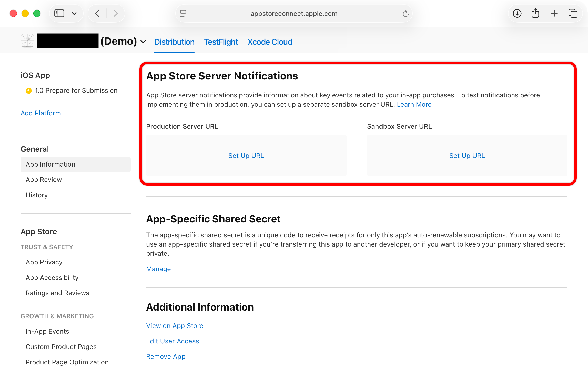
Task: Click the Remove App link
Action: tap(166, 356)
